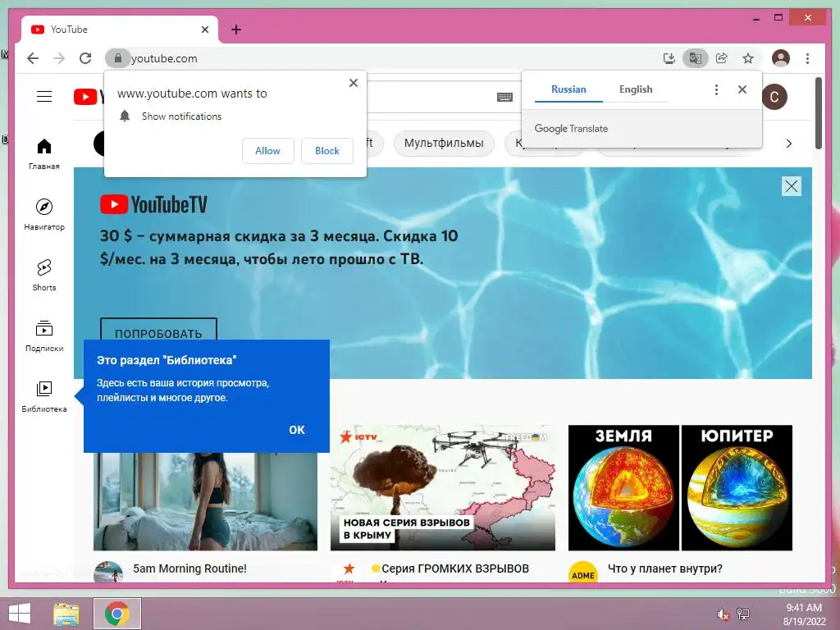This screenshot has width=840, height=630.
Task: Open Windows Start button
Action: pyautogui.click(x=20, y=614)
